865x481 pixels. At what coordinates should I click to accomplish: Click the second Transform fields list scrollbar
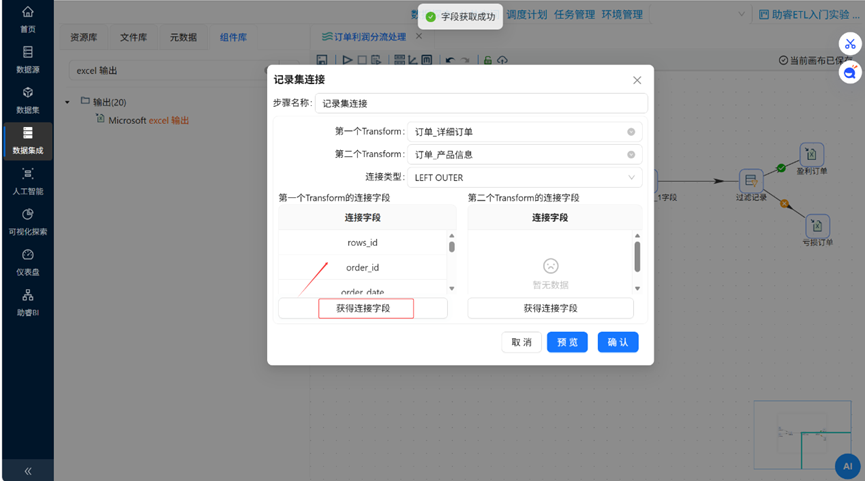637,257
